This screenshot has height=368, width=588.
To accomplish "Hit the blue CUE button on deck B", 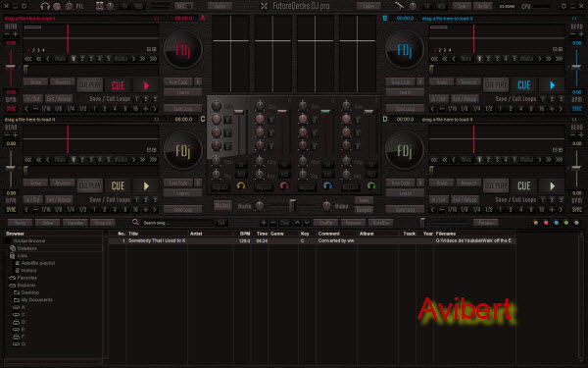I will (x=523, y=85).
